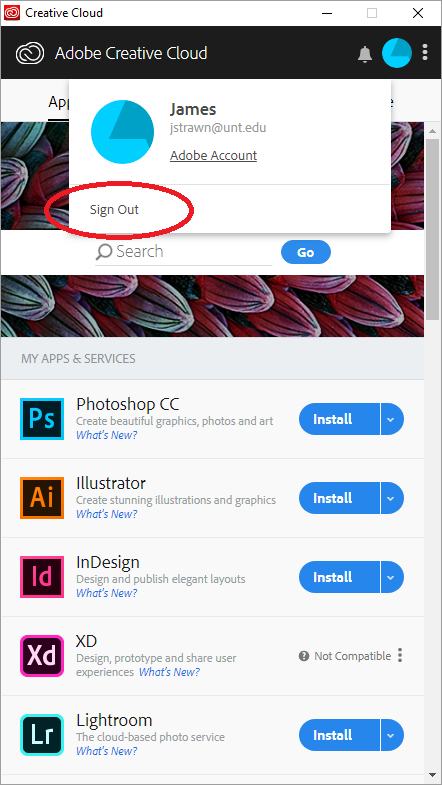
Task: Expand Illustrator install options arrow
Action: (392, 498)
